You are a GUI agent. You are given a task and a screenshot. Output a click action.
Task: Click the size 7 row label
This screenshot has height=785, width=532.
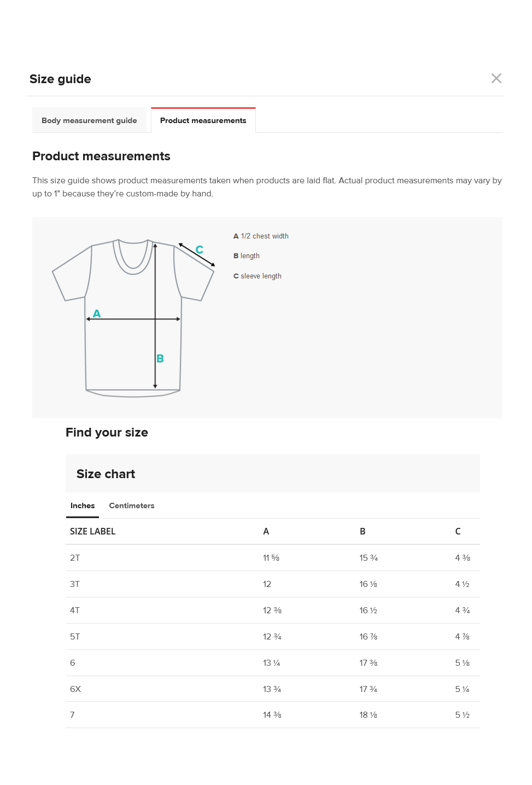(72, 715)
